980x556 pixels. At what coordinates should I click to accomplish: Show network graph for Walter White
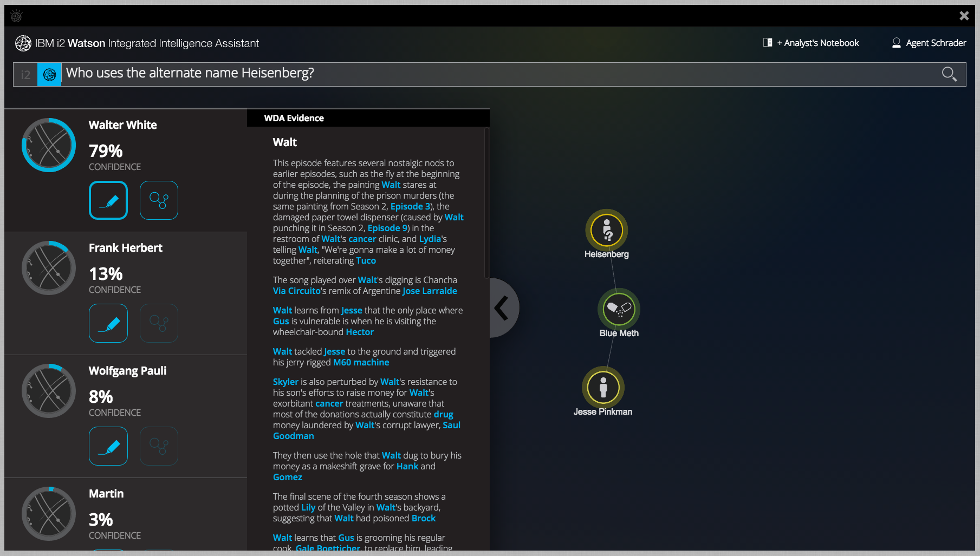[x=159, y=200]
